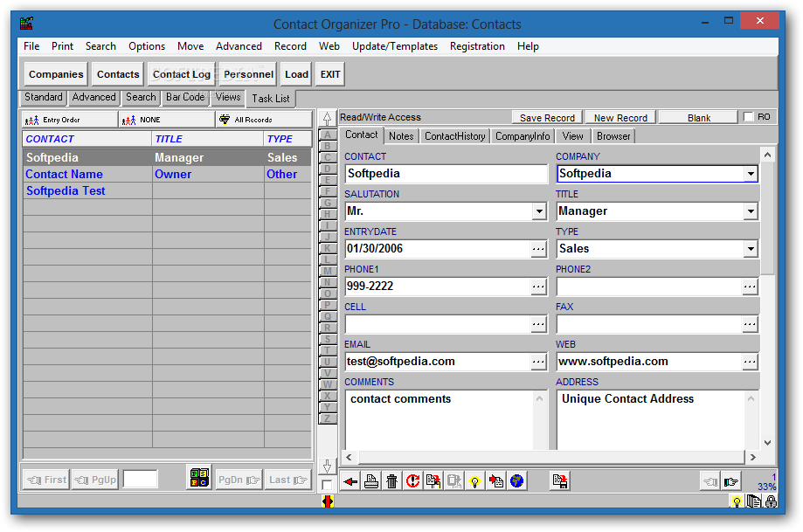Click the NONE secondary sort button
The image size is (803, 532).
click(168, 120)
